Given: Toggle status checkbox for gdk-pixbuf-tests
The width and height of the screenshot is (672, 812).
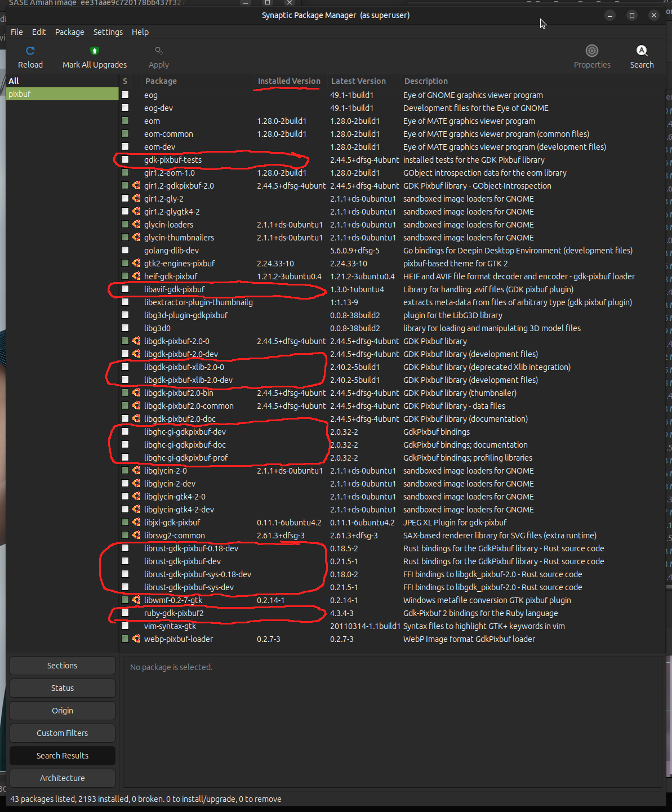Looking at the screenshot, I should [125, 159].
